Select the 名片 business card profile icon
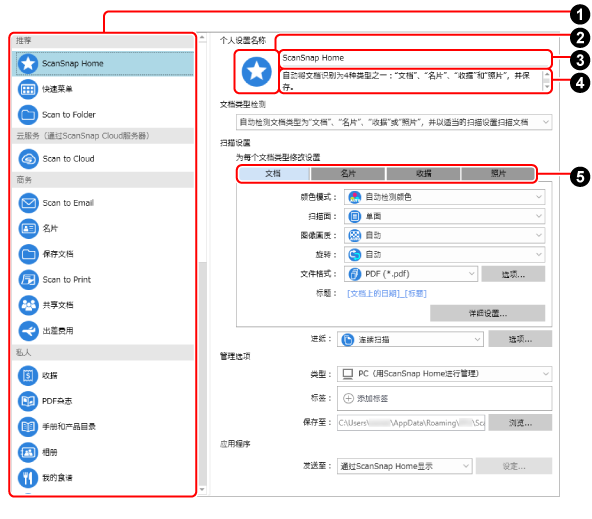The image size is (592, 519). pyautogui.click(x=28, y=228)
